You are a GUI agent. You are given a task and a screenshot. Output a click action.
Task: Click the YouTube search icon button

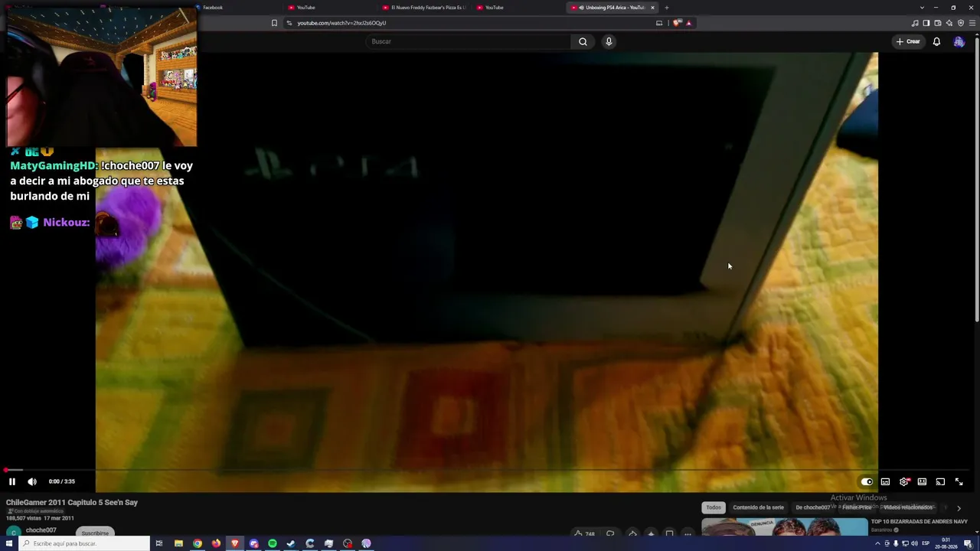(x=583, y=41)
